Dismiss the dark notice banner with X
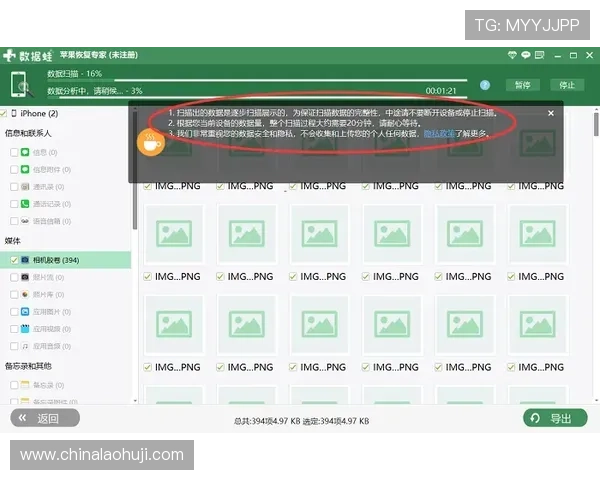Image resolution: width=600 pixels, height=480 pixels. pyautogui.click(x=551, y=113)
